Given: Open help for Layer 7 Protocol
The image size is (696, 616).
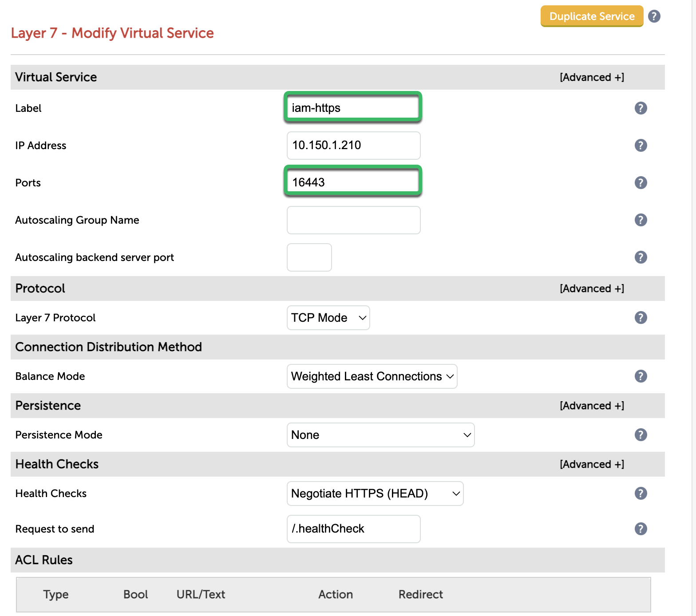Looking at the screenshot, I should click(x=641, y=317).
